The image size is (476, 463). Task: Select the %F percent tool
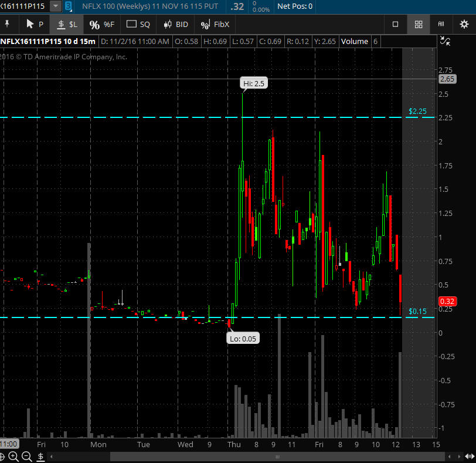click(x=101, y=24)
